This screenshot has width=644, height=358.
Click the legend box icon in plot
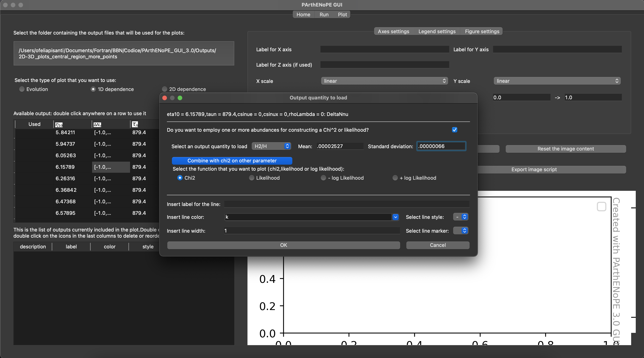click(x=601, y=207)
